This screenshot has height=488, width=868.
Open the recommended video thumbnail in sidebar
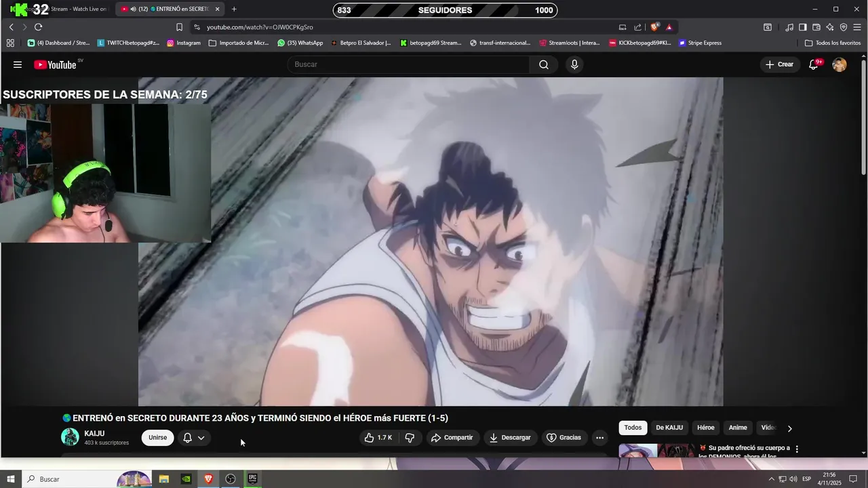click(657, 451)
